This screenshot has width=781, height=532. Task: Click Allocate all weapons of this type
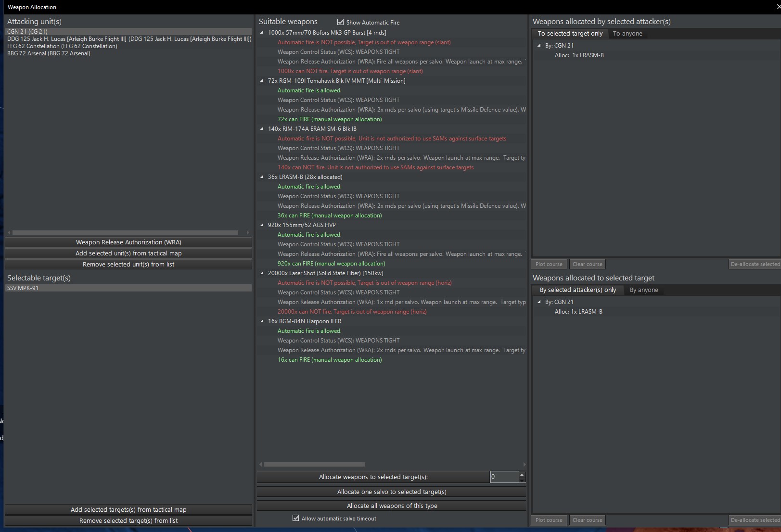392,506
